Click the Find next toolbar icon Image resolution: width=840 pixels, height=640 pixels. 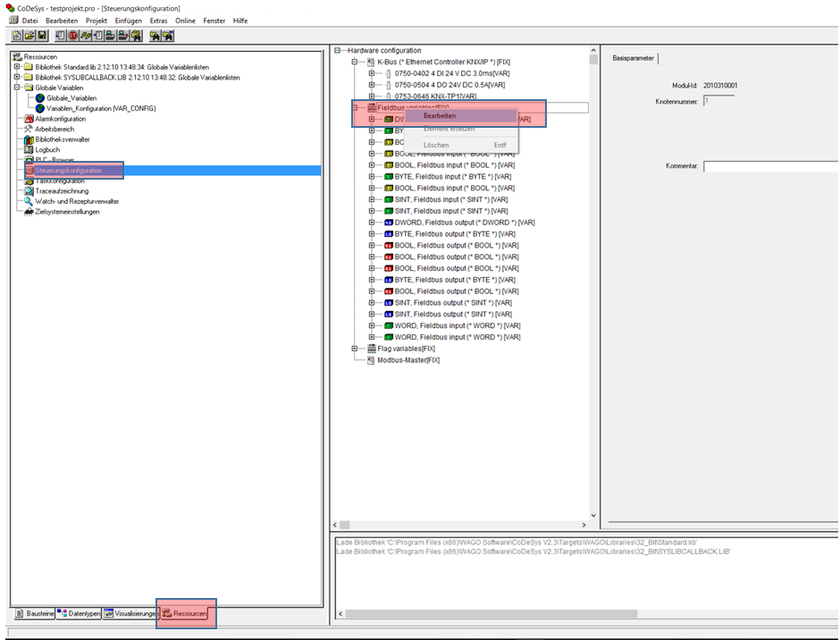coord(168,36)
